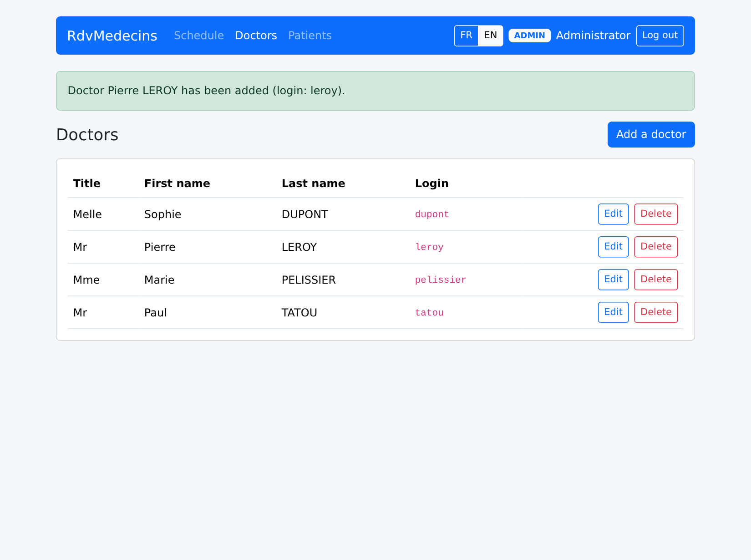The width and height of the screenshot is (751, 560).
Task: Delete doctor Marie PELISSIER
Action: [x=656, y=280]
